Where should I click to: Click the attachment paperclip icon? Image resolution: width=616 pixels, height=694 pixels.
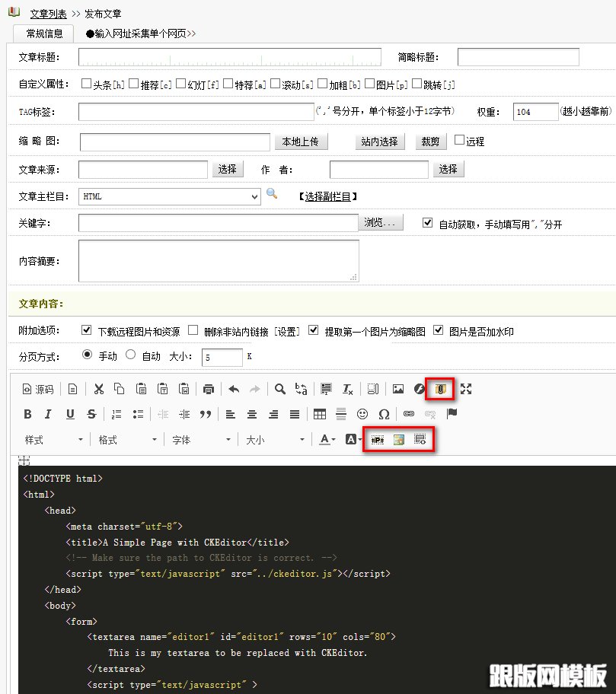[x=440, y=389]
